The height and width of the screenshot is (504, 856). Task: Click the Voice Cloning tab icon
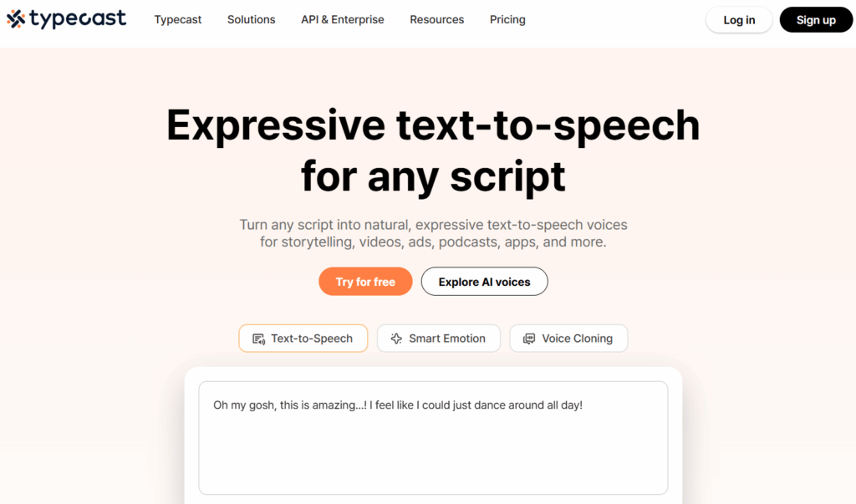529,339
